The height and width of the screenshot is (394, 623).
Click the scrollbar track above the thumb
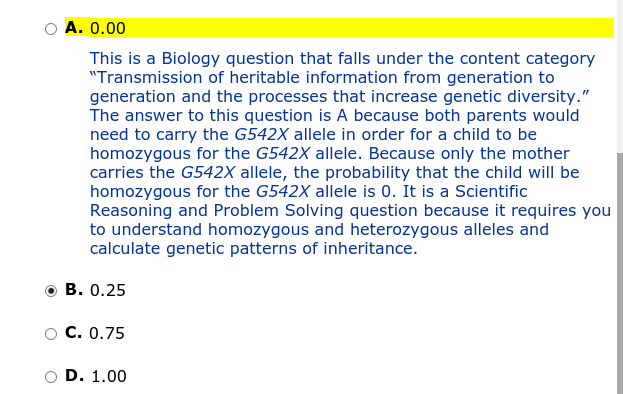point(620,75)
